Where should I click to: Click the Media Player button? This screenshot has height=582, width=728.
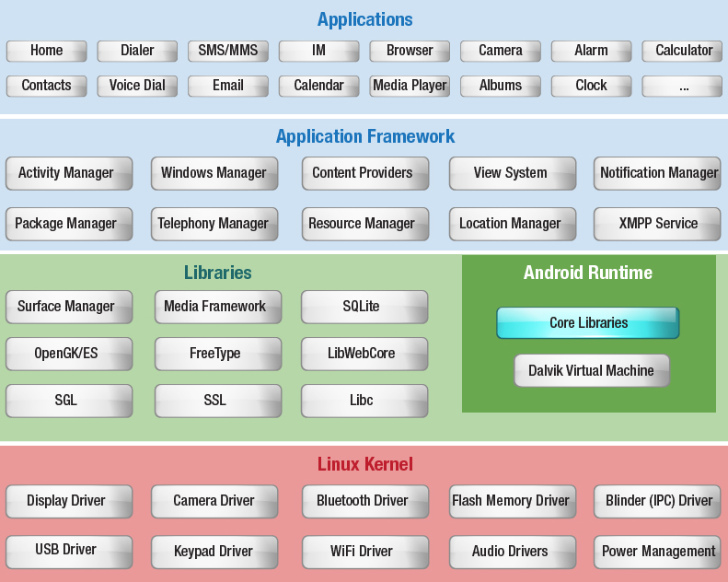click(x=410, y=86)
